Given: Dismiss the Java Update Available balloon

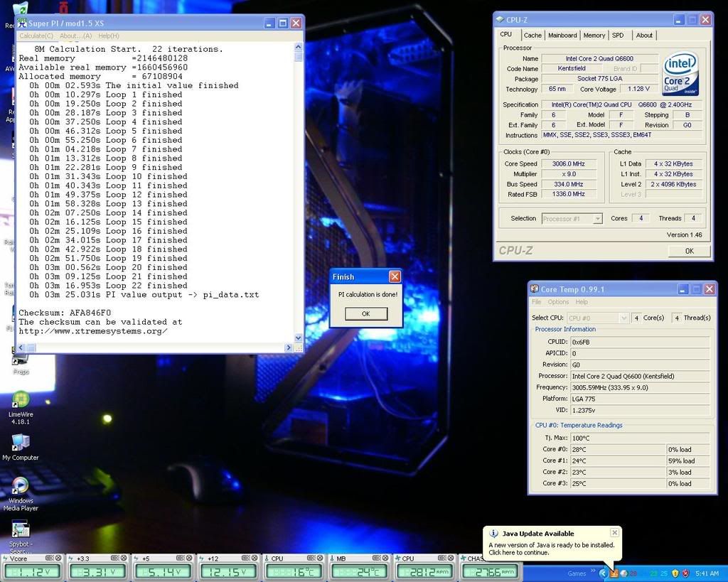Looking at the screenshot, I should 614,532.
